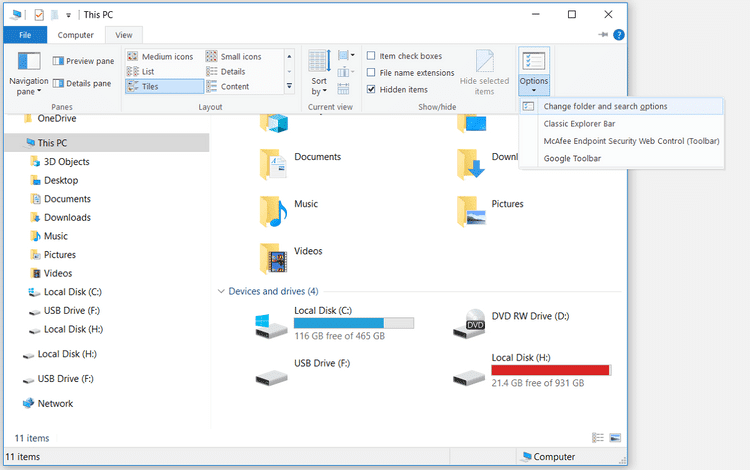Expand the layout gallery more arrow
The height and width of the screenshot is (470, 750).
(x=289, y=87)
